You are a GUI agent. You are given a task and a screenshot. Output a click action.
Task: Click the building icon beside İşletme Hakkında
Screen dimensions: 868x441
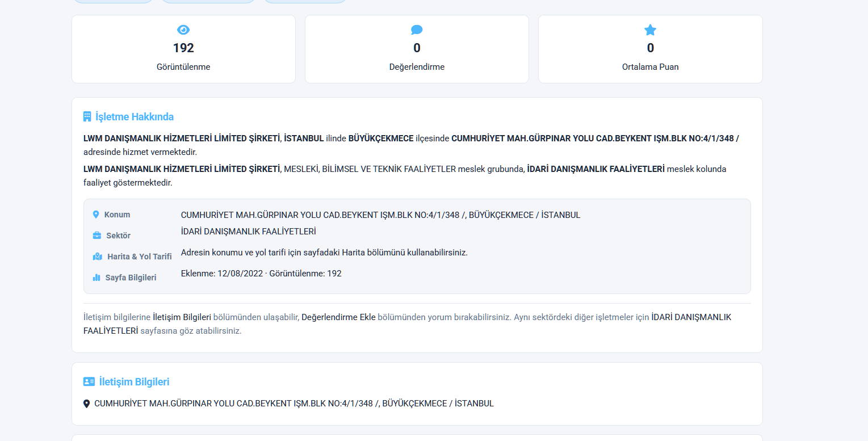[87, 116]
